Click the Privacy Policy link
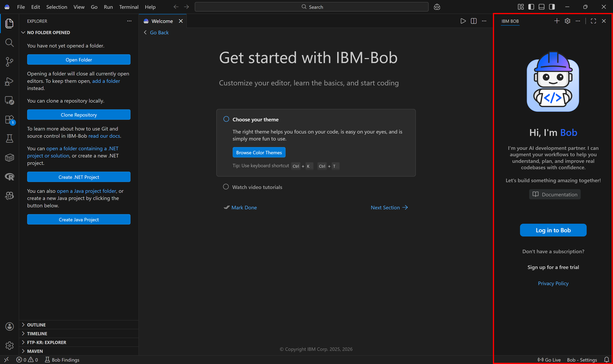The width and height of the screenshot is (613, 364). coord(553,283)
